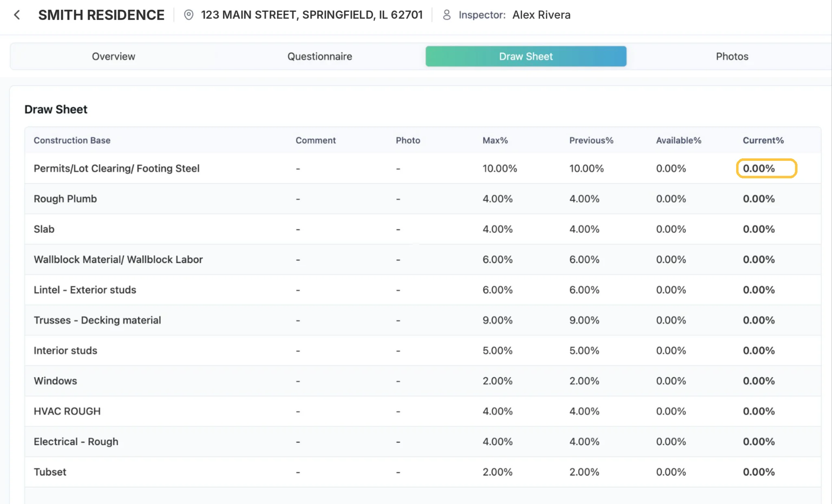Click Current% value in Tubset row
This screenshot has width=832, height=504.
pos(759,472)
